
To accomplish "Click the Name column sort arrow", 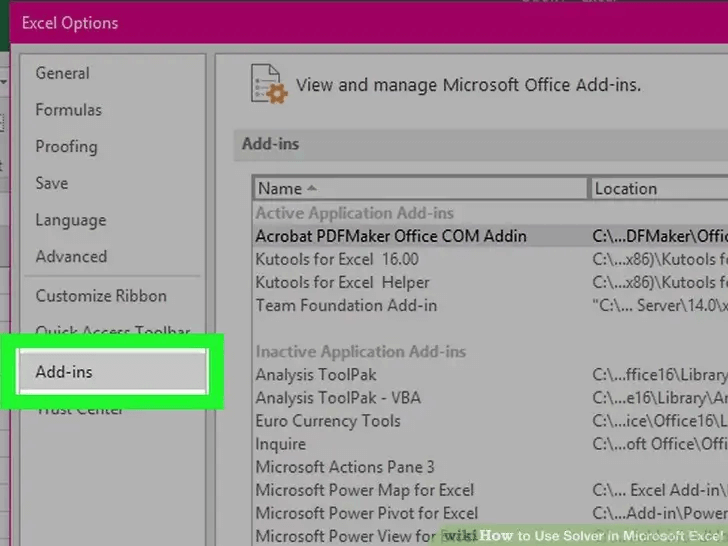I will (x=312, y=188).
